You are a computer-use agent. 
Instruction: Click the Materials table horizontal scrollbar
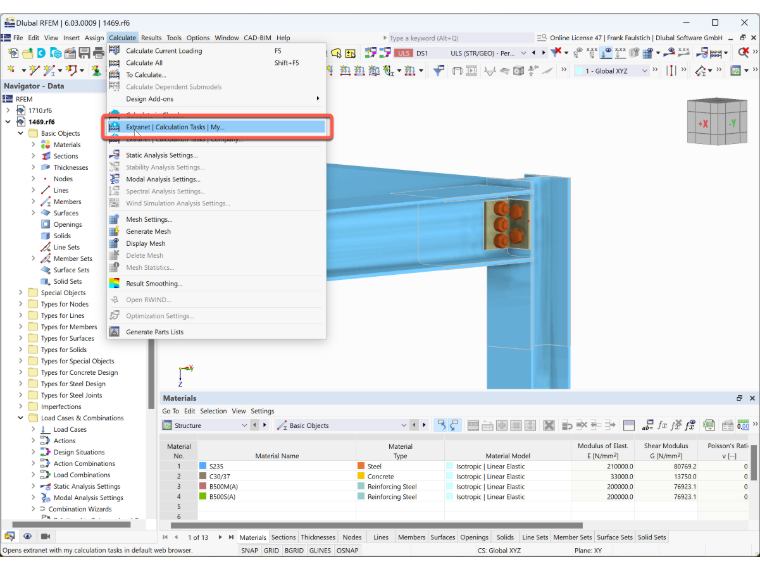(x=377, y=525)
